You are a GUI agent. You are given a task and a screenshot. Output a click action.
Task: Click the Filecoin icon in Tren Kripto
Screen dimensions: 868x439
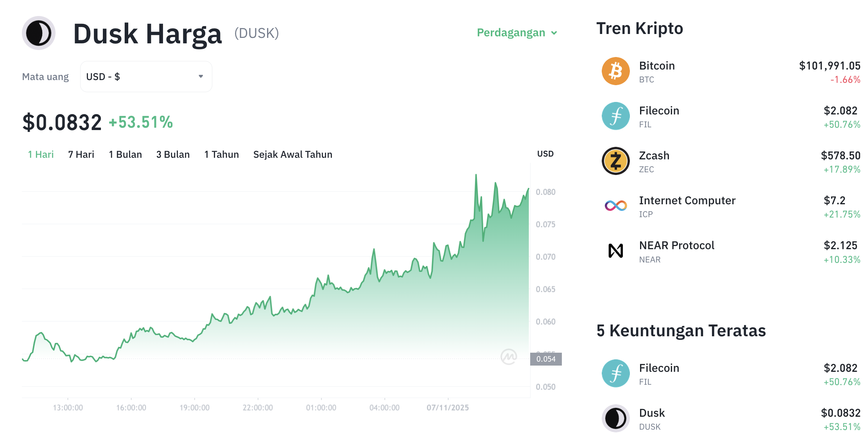coord(615,116)
